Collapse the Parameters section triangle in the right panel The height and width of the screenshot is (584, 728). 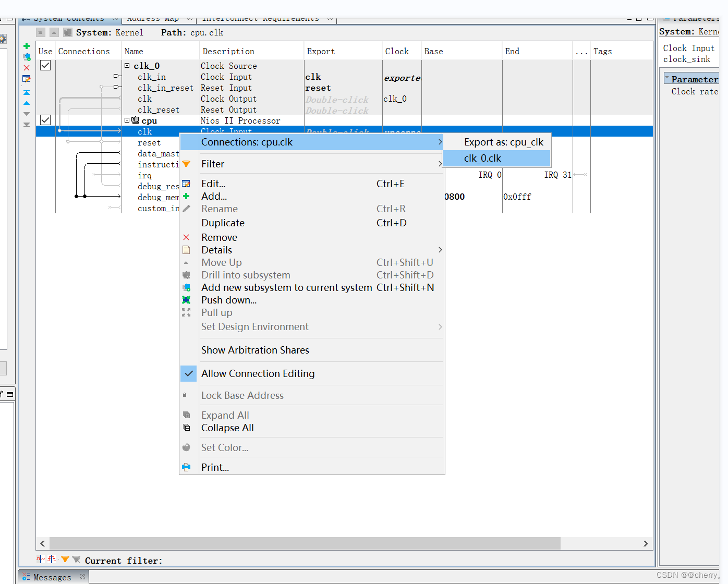point(667,78)
